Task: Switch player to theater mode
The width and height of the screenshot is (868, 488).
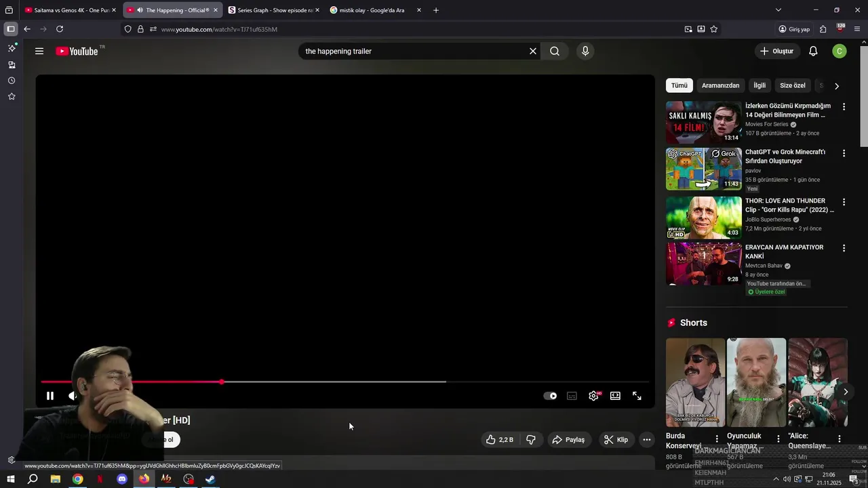Action: (615, 396)
